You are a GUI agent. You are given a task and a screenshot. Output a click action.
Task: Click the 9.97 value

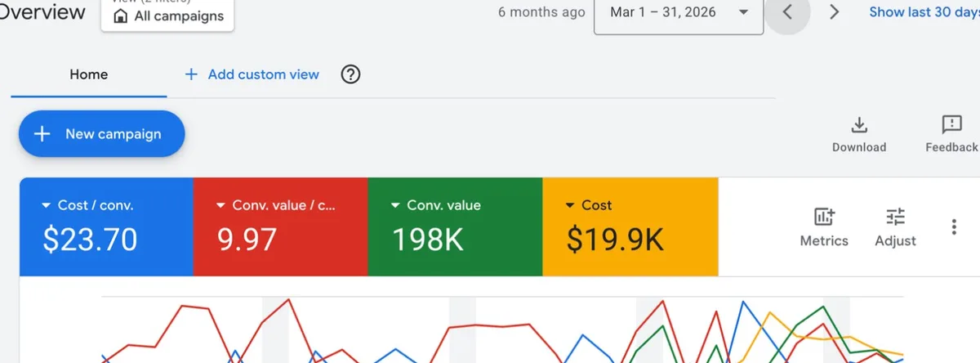click(247, 240)
